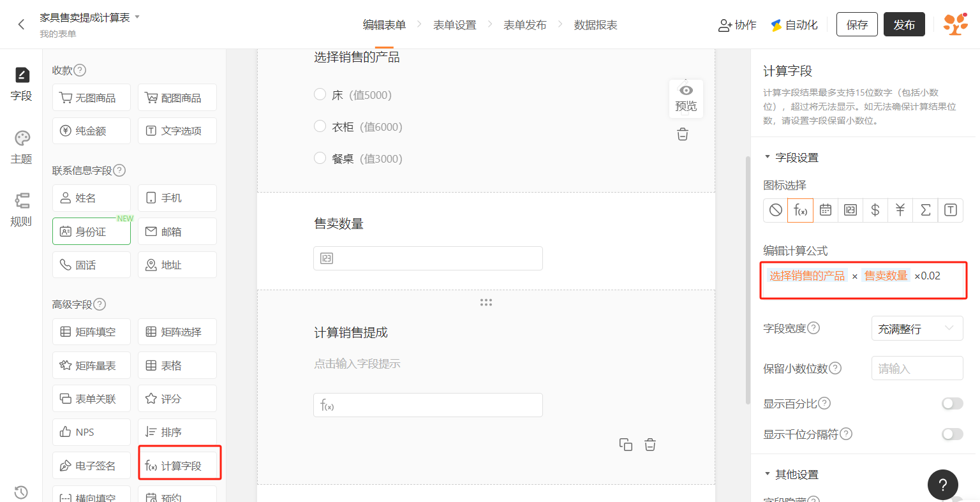
Task: Click the 保存 button
Action: pyautogui.click(x=857, y=24)
